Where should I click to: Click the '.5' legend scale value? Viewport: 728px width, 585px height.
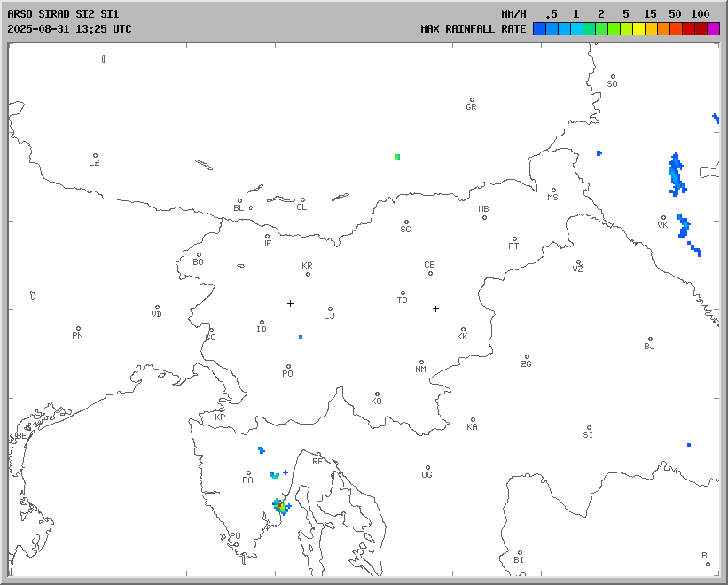(552, 14)
